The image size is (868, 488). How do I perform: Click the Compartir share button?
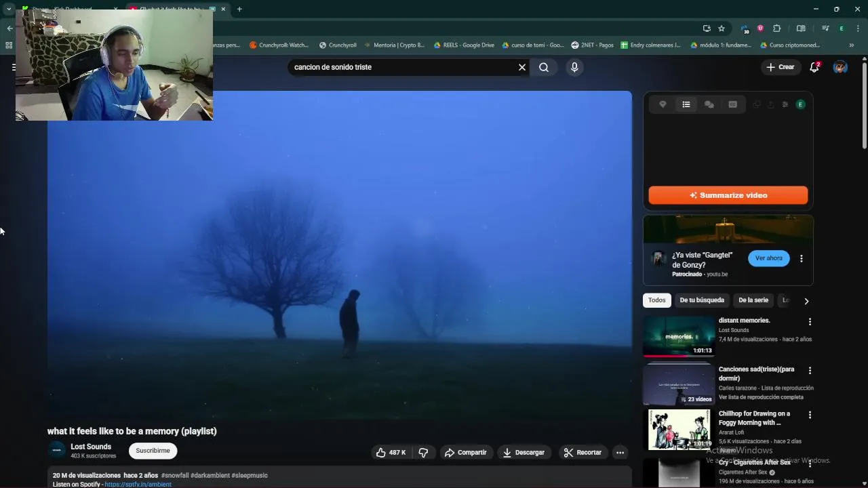point(465,453)
